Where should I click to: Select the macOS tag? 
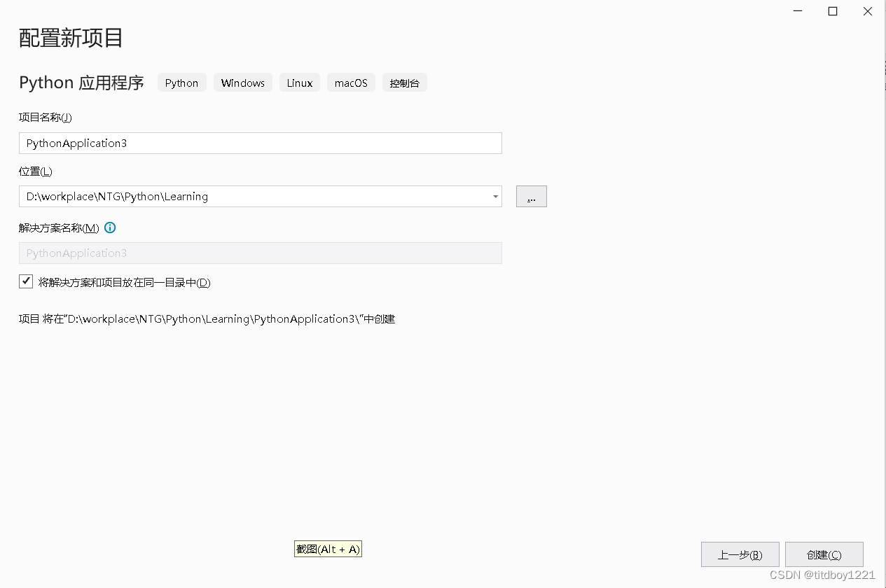[x=351, y=83]
